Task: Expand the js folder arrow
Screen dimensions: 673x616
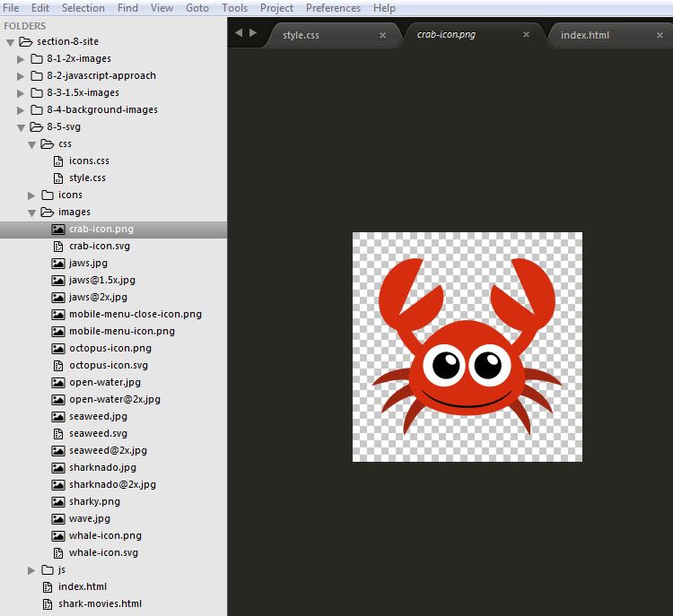Action: (32, 570)
